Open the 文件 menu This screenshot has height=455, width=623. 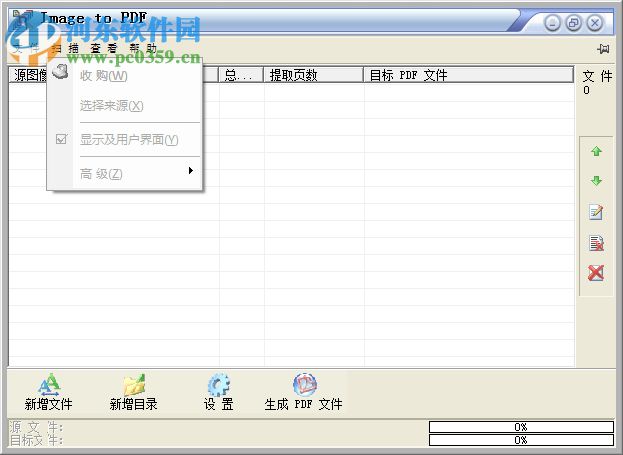(26, 48)
